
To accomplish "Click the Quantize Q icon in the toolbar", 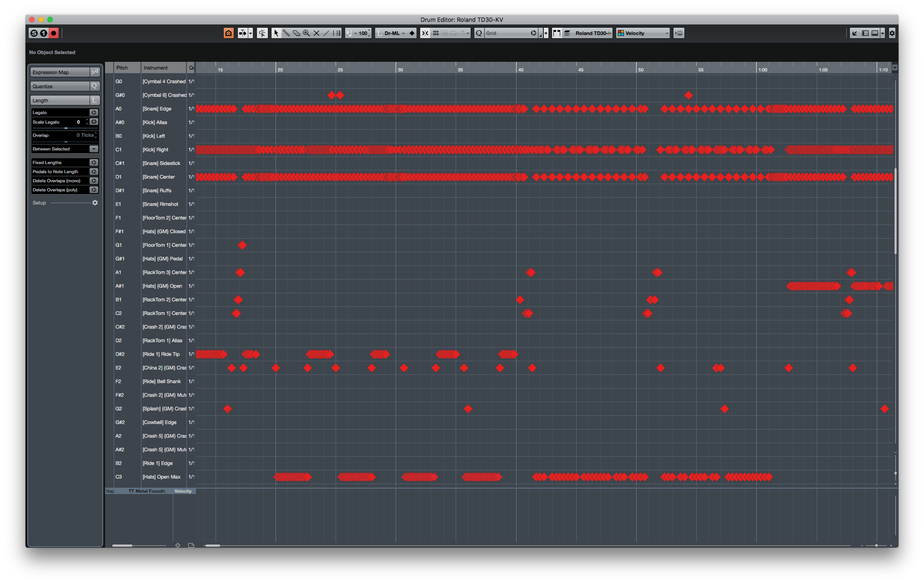I will click(x=479, y=33).
